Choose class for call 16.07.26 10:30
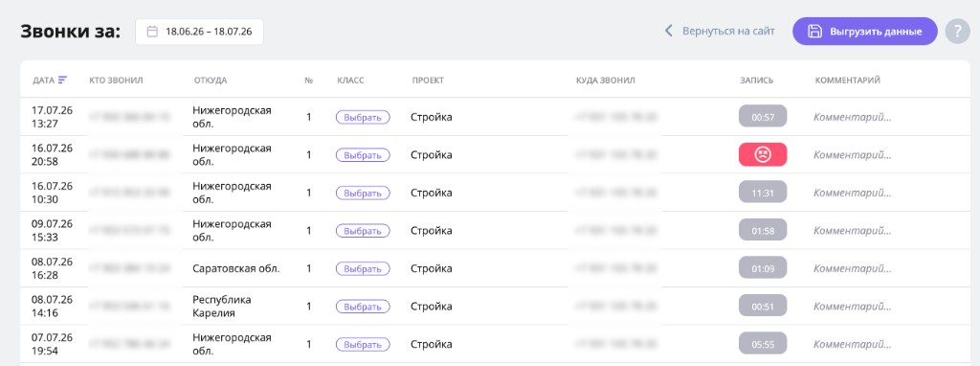 point(363,193)
